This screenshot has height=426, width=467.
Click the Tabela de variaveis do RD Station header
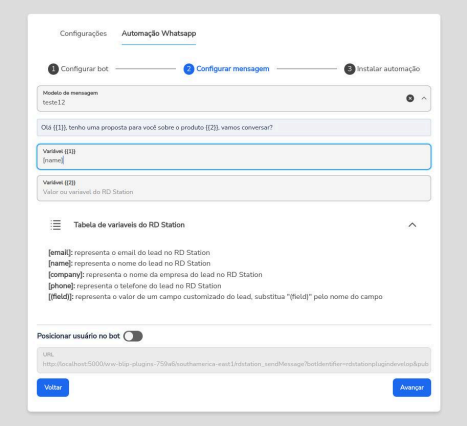click(x=129, y=225)
